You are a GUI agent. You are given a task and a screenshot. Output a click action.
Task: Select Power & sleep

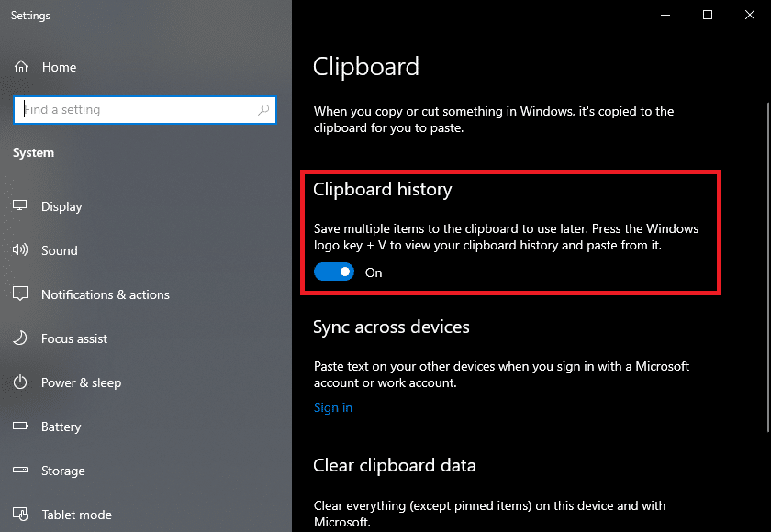coord(83,382)
